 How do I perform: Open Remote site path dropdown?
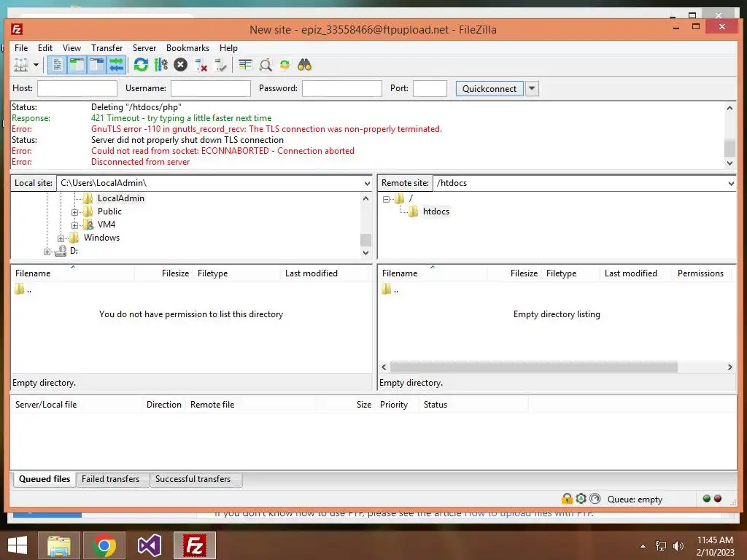coord(731,183)
